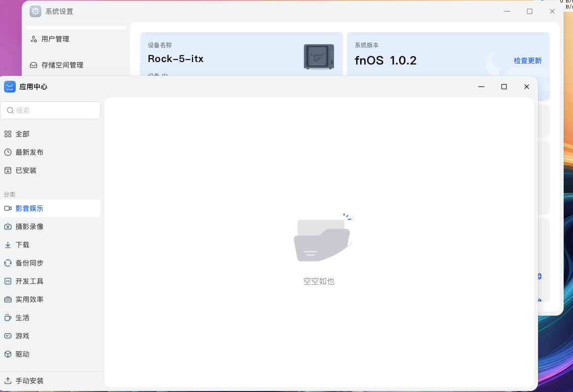Image resolution: width=573 pixels, height=392 pixels.
Task: Maximize the 系统设置 window
Action: pyautogui.click(x=530, y=11)
